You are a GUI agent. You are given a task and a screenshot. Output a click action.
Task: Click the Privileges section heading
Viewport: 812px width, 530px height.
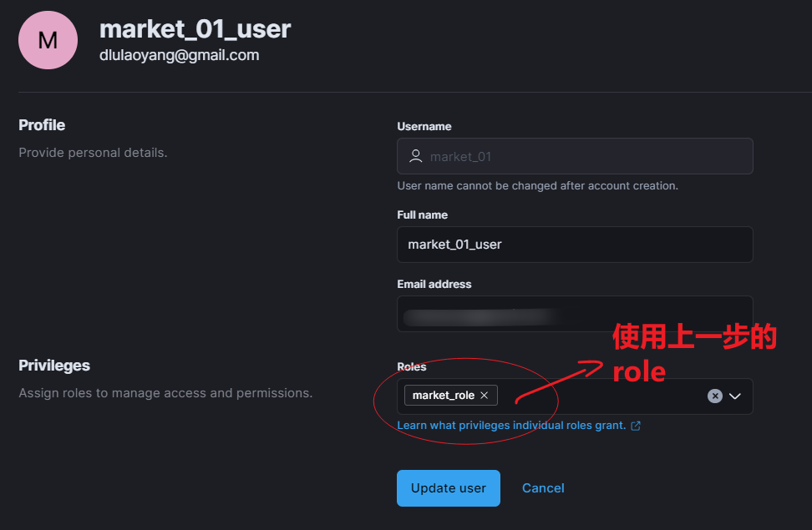[x=54, y=366]
